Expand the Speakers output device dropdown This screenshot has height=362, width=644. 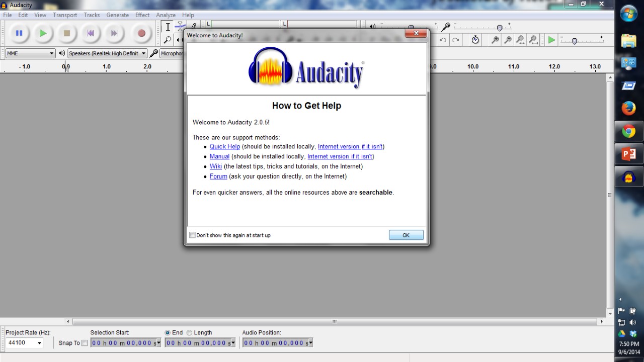(x=107, y=53)
